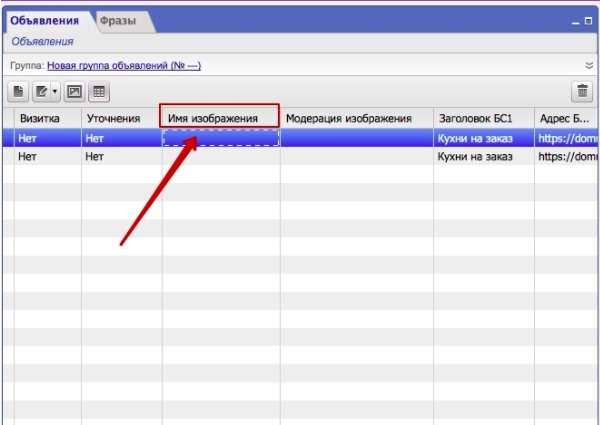Expand the group panel double chevron
Screen dimensions: 600x425
click(589, 65)
